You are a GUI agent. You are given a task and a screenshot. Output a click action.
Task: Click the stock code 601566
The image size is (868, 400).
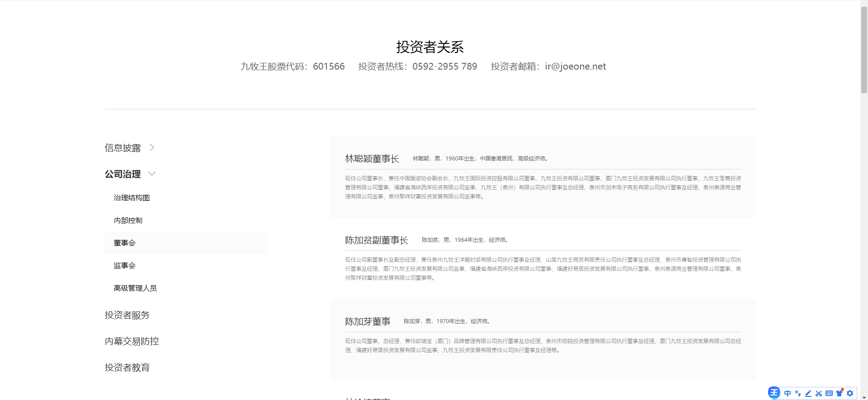329,66
